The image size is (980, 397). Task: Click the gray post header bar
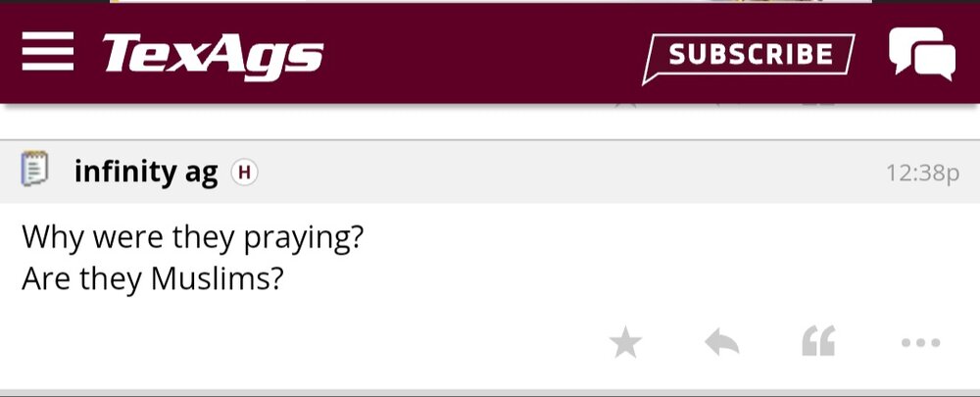coord(568,174)
